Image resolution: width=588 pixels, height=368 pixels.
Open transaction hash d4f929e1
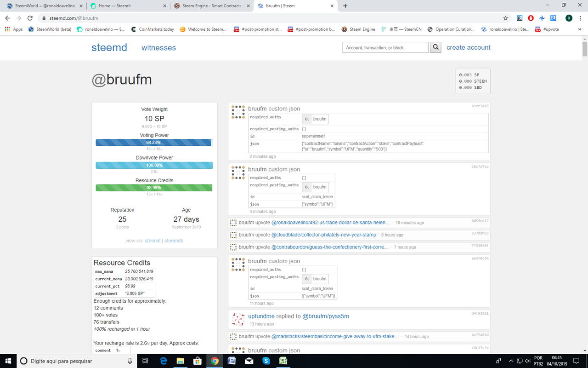tap(480, 313)
